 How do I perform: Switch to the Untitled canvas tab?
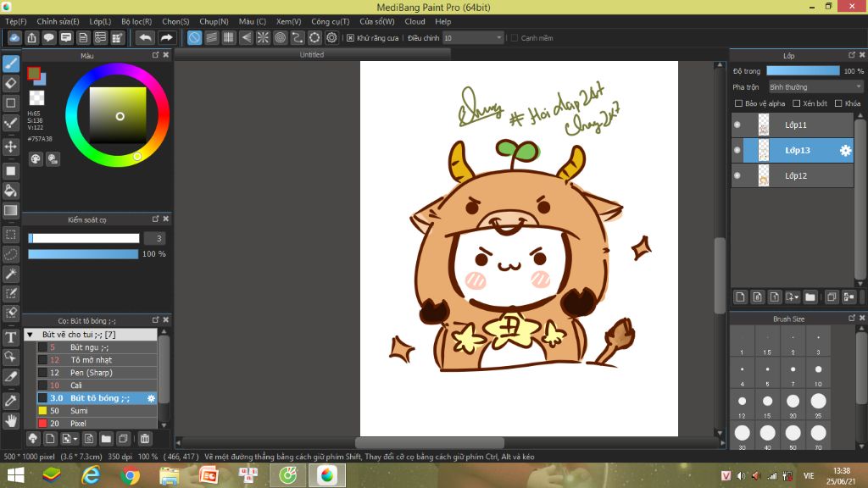pyautogui.click(x=312, y=55)
